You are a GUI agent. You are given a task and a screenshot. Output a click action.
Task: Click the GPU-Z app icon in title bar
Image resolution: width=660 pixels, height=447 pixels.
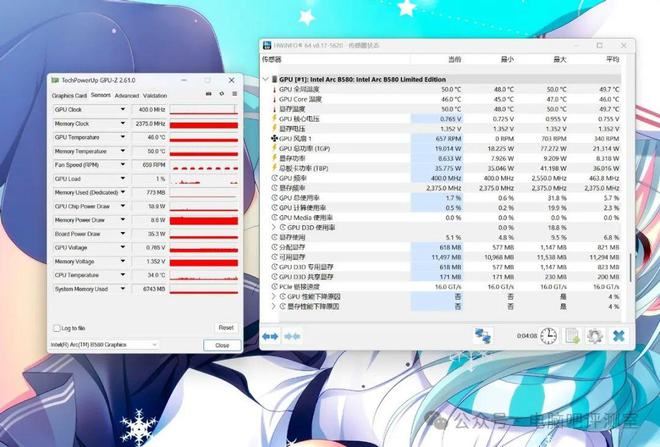tap(55, 80)
